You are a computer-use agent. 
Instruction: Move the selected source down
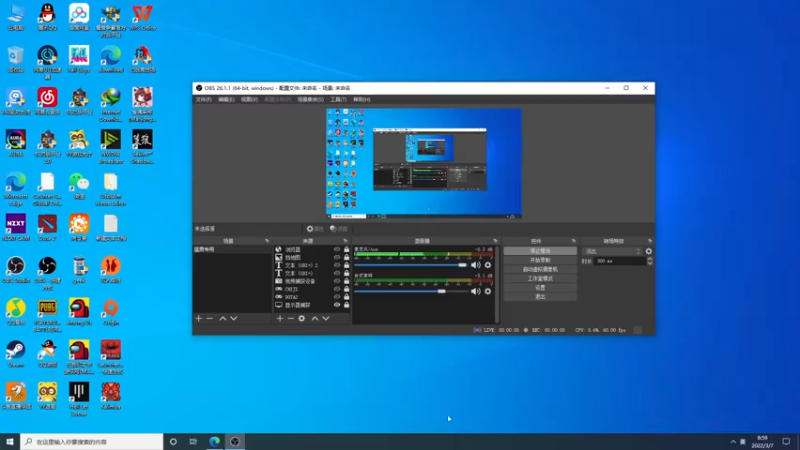click(326, 318)
